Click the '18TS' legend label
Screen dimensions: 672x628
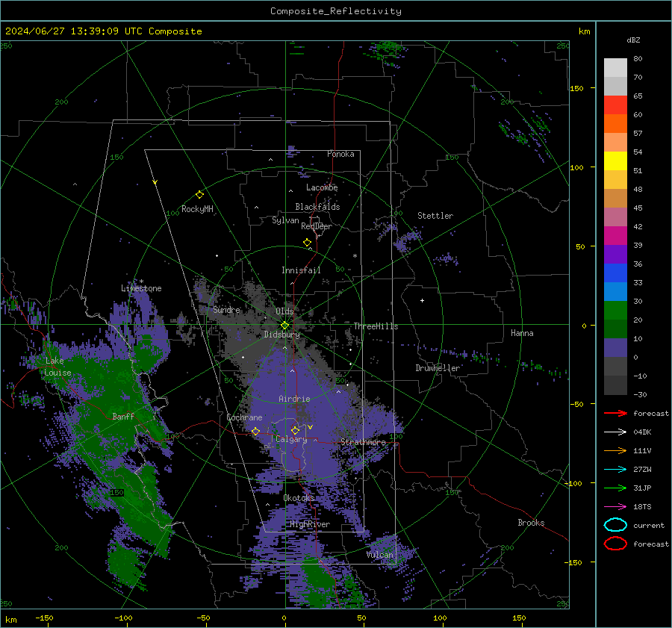pos(642,507)
